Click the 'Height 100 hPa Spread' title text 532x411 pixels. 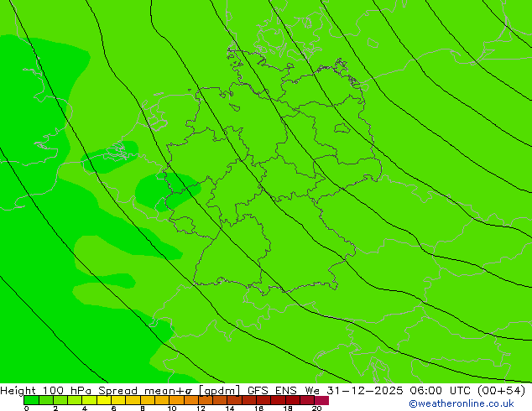coord(69,390)
